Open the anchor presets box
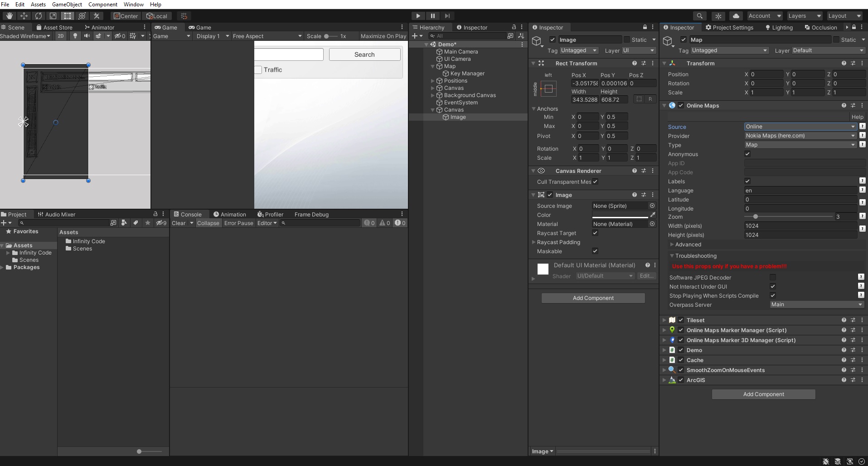Screen dimensions: 868x466 pyautogui.click(x=548, y=89)
